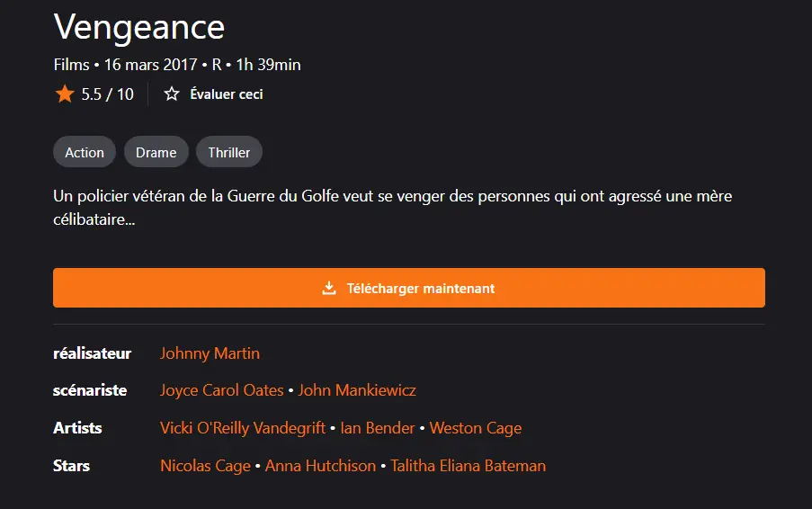
Task: Select the Drame genre tag
Action: [156, 152]
